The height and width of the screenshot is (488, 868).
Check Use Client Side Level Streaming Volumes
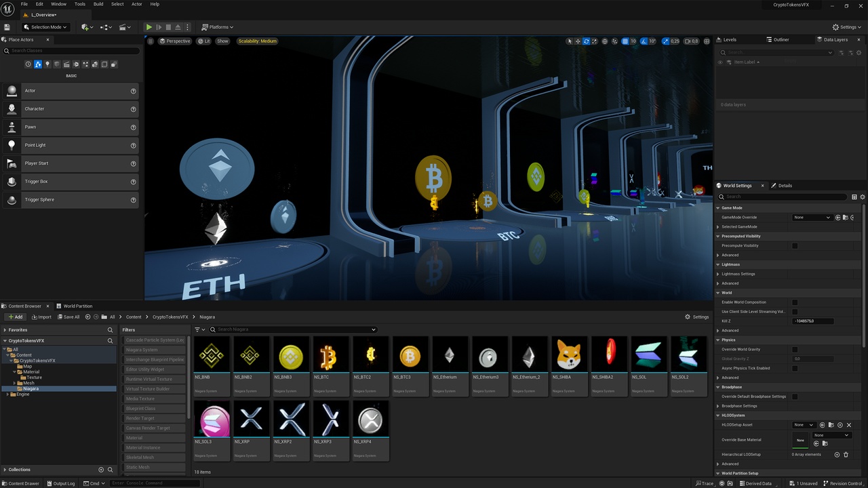point(795,312)
